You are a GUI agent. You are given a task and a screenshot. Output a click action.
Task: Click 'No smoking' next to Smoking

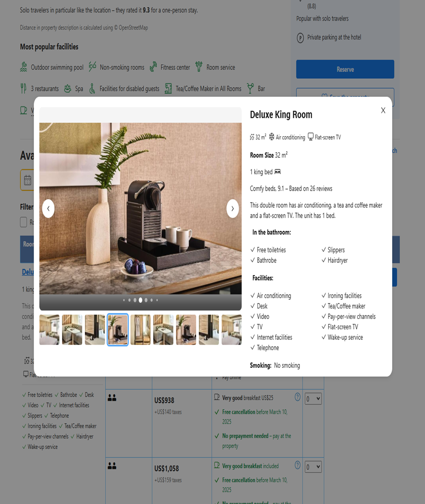(287, 365)
